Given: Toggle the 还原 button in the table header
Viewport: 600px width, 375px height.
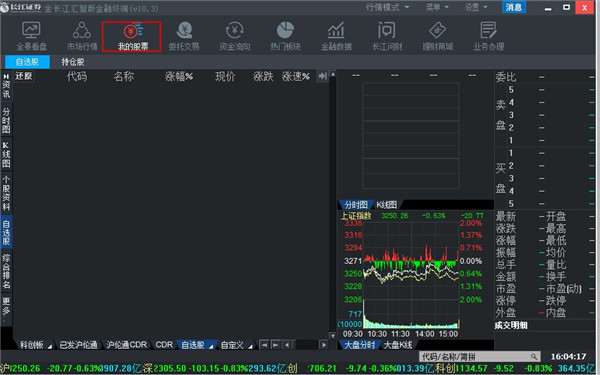Looking at the screenshot, I should pos(24,76).
